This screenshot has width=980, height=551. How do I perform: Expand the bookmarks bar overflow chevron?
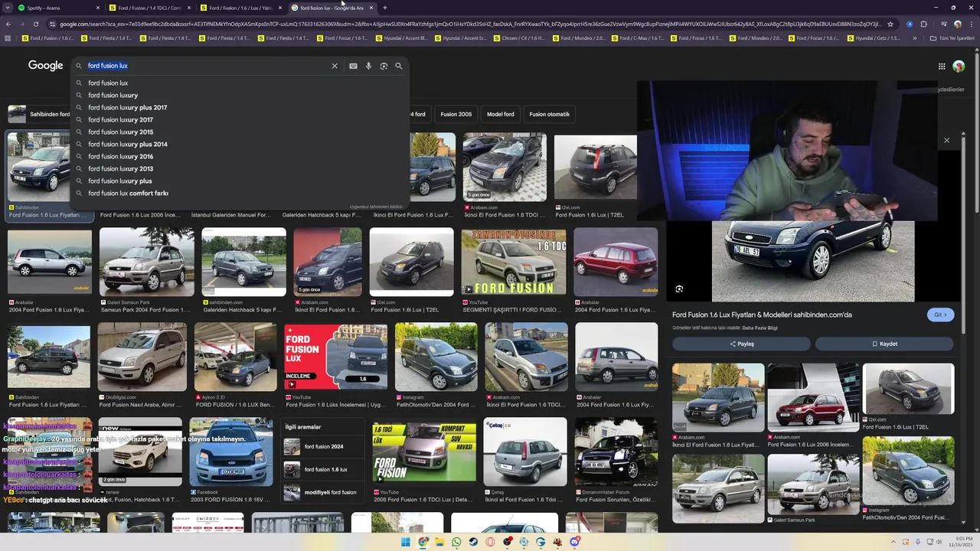click(914, 37)
